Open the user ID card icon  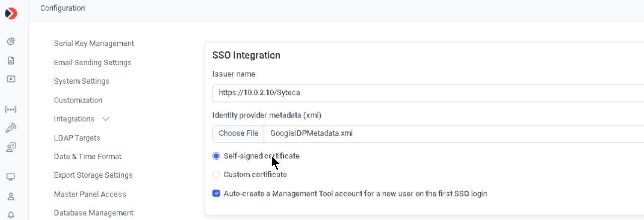click(11, 147)
